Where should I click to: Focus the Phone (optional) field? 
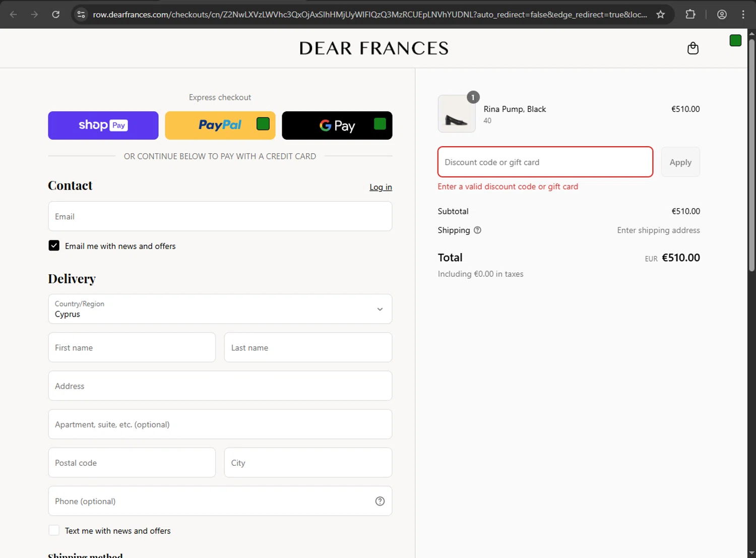[x=220, y=501]
